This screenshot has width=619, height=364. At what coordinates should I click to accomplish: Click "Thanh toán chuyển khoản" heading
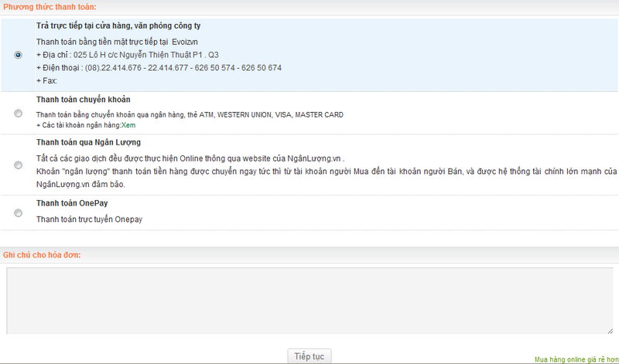tap(84, 100)
